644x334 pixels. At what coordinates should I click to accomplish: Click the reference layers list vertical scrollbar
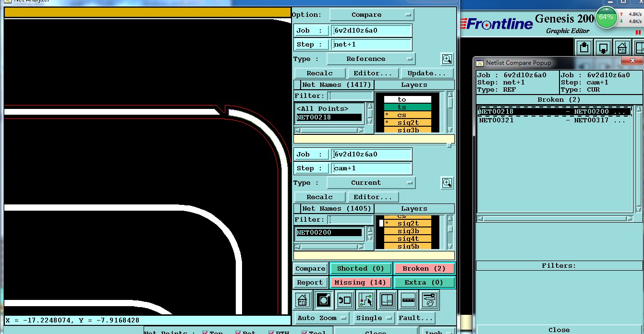click(x=450, y=112)
